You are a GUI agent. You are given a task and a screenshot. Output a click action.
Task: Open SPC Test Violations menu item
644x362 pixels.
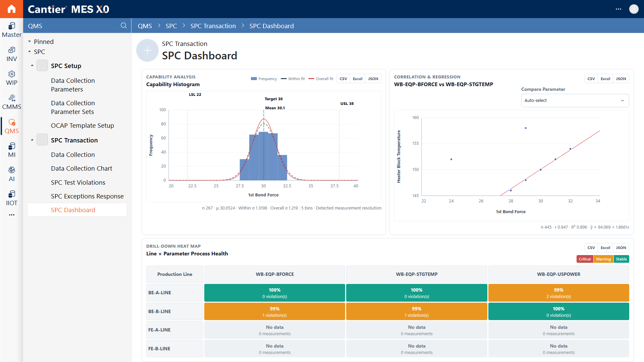[x=78, y=182]
